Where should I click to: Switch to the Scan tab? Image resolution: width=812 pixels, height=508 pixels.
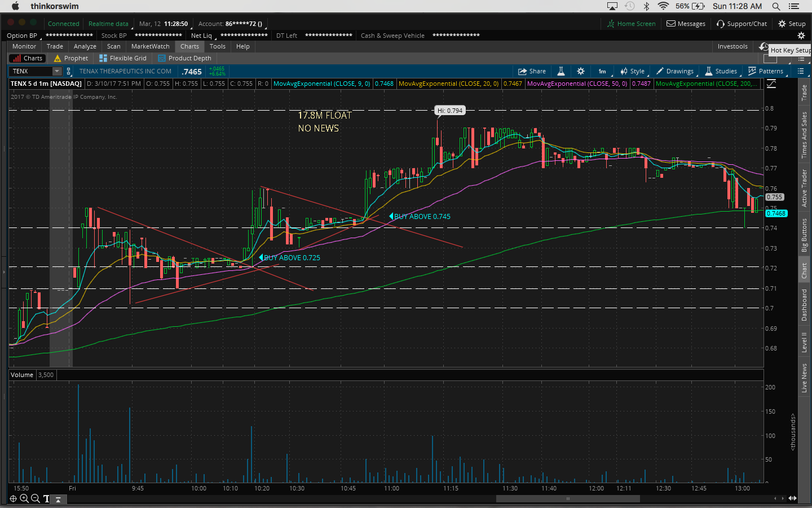114,46
